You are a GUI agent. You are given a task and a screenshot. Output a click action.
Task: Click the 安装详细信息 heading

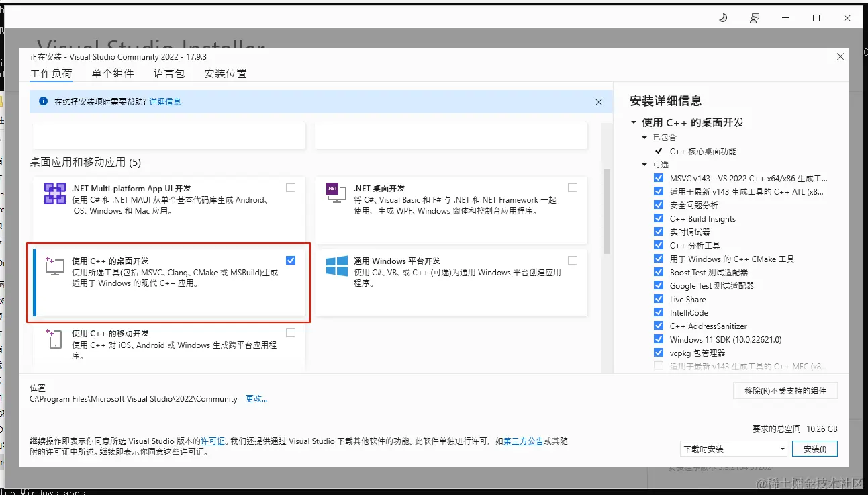666,101
